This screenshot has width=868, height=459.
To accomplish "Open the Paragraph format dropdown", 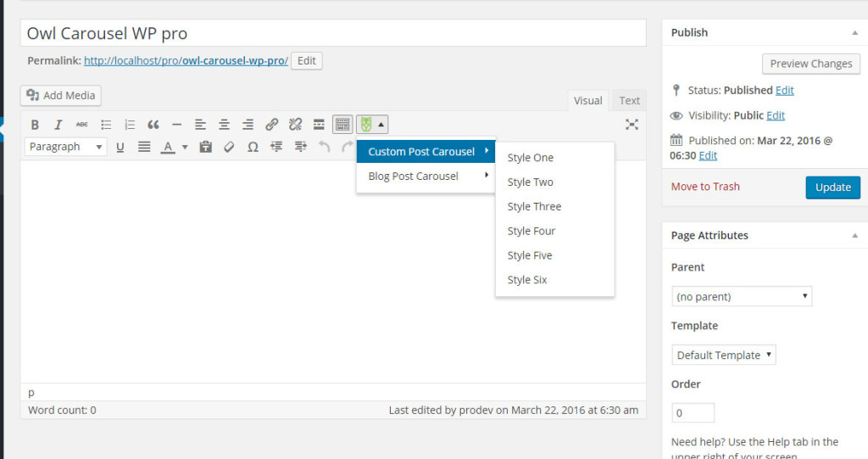I will pos(66,147).
